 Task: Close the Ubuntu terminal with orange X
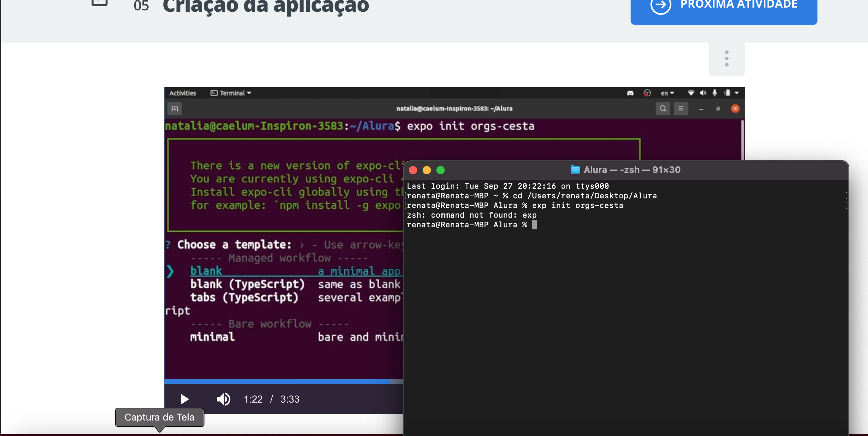pyautogui.click(x=735, y=108)
